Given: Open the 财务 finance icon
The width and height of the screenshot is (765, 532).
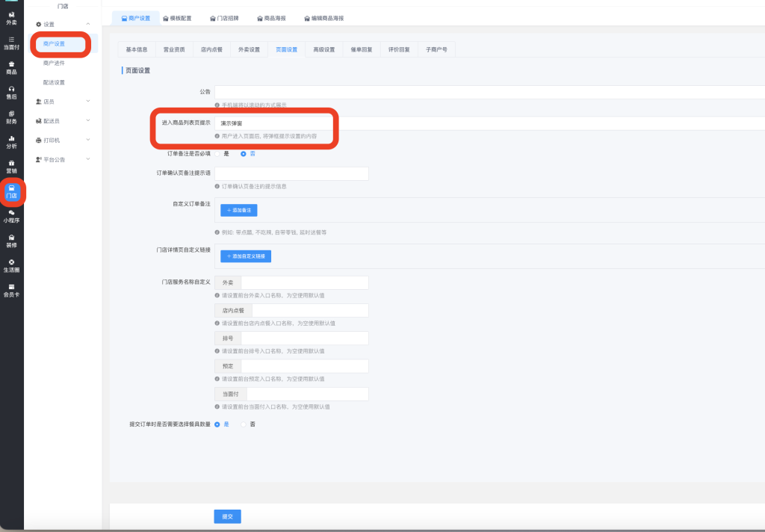Looking at the screenshot, I should [x=11, y=117].
